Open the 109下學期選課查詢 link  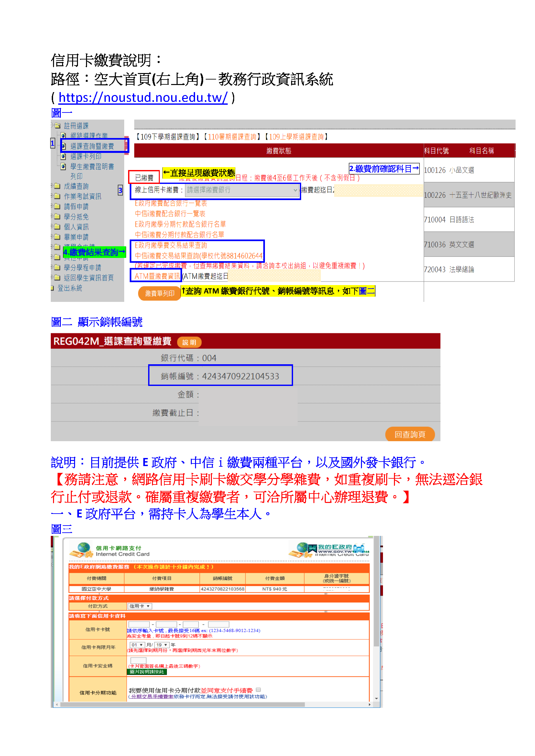pos(168,137)
